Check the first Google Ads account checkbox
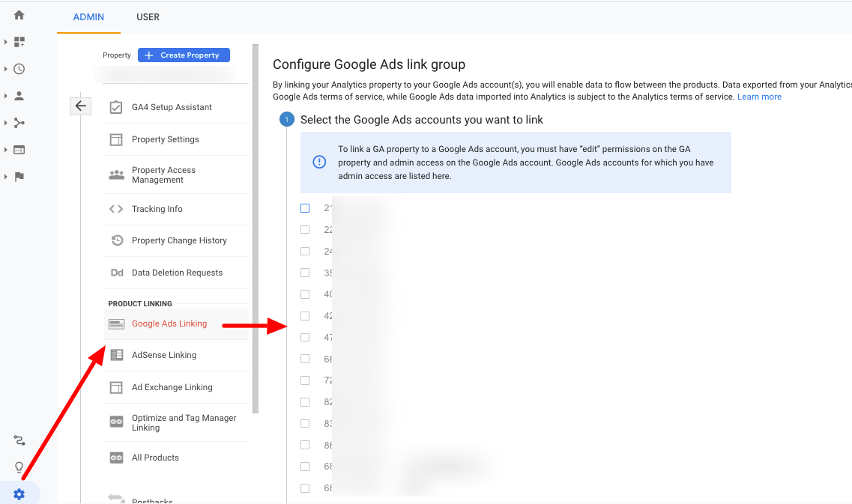This screenshot has width=852, height=504. click(305, 208)
